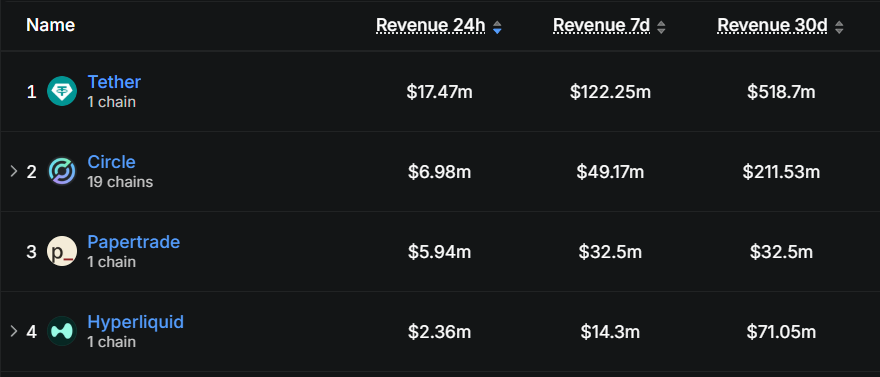Sort by Revenue 24h arrow icon
The height and width of the screenshot is (377, 880).
[x=497, y=27]
